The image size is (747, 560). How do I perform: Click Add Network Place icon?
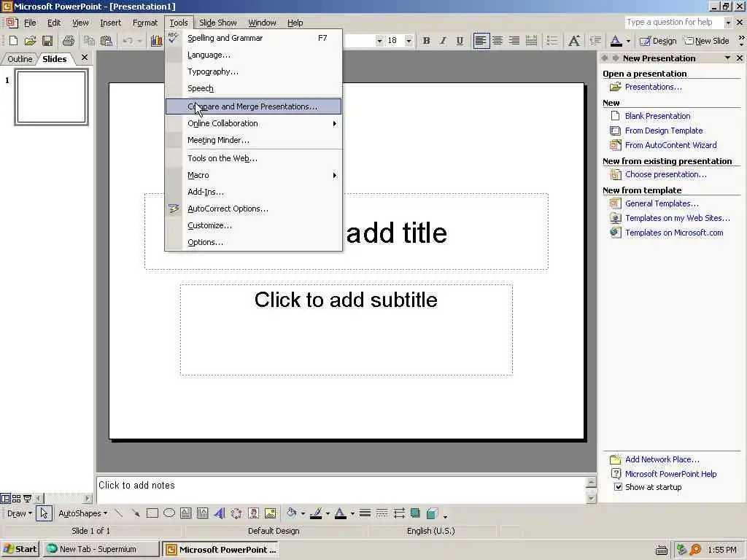(x=616, y=459)
